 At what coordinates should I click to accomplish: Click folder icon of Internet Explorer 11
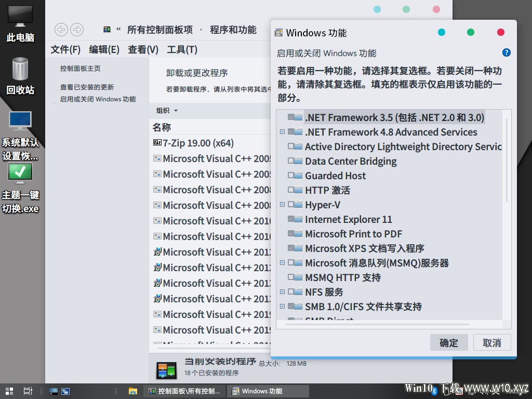(298, 219)
